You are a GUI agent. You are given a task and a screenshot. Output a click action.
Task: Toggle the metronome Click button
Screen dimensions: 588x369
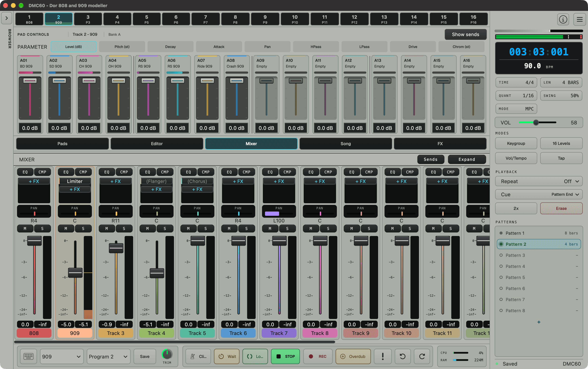198,356
